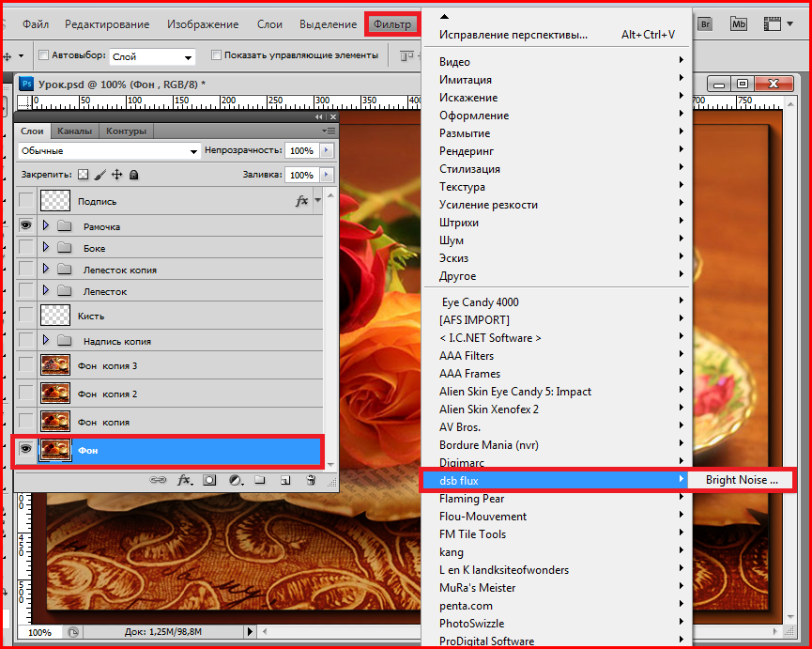Screen dimensions: 812x649
Task: Click the Док: 1,25M/98,8M status text
Action: pyautogui.click(x=162, y=632)
